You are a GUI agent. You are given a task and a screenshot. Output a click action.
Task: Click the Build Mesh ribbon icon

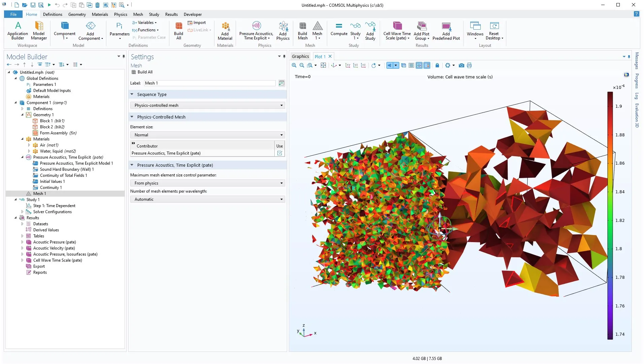pyautogui.click(x=302, y=30)
